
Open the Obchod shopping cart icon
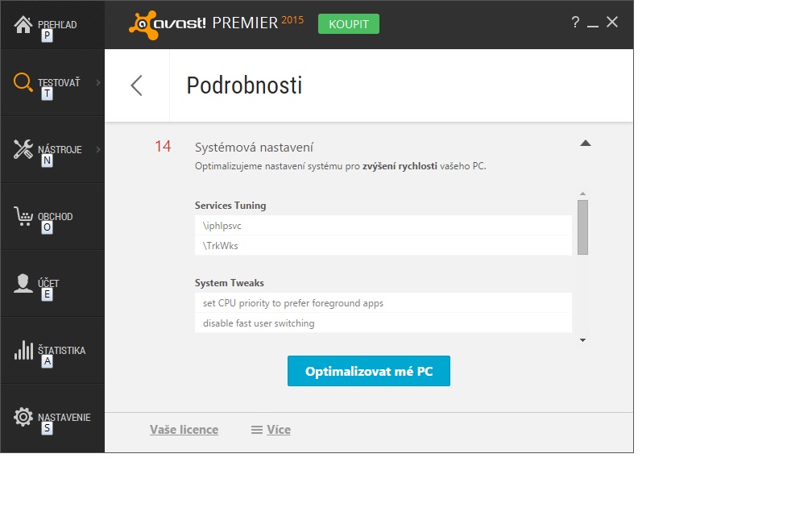pos(23,216)
